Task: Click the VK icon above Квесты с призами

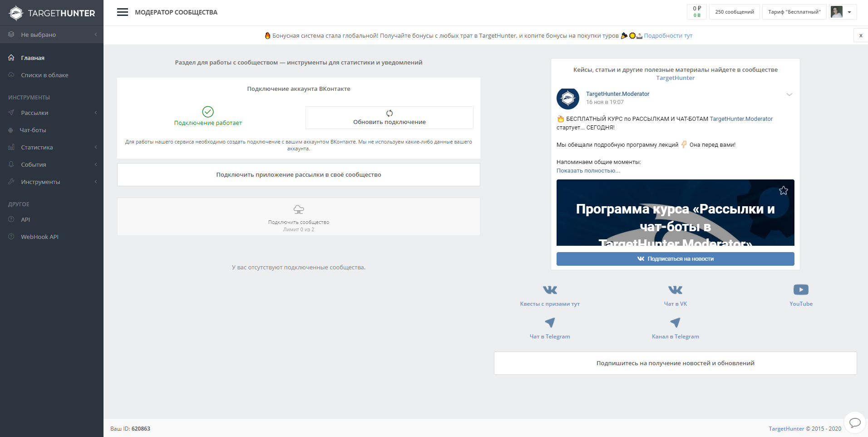Action: 550,290
